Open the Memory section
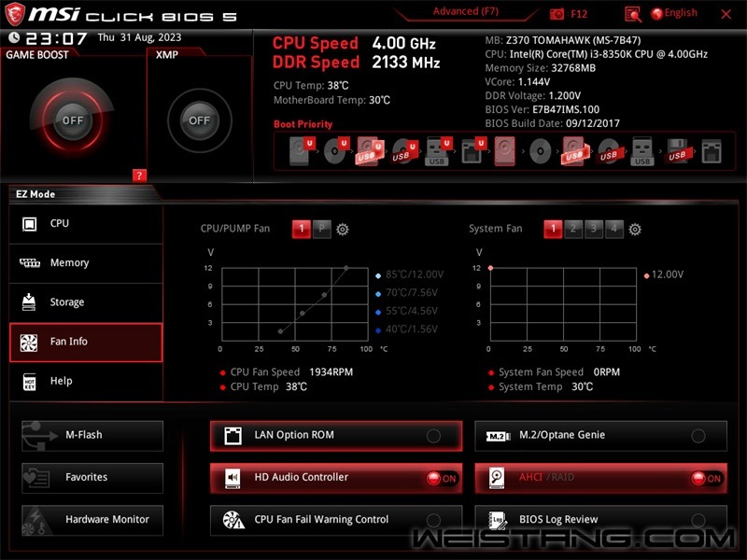Screen dimensions: 747x560 tap(86, 263)
